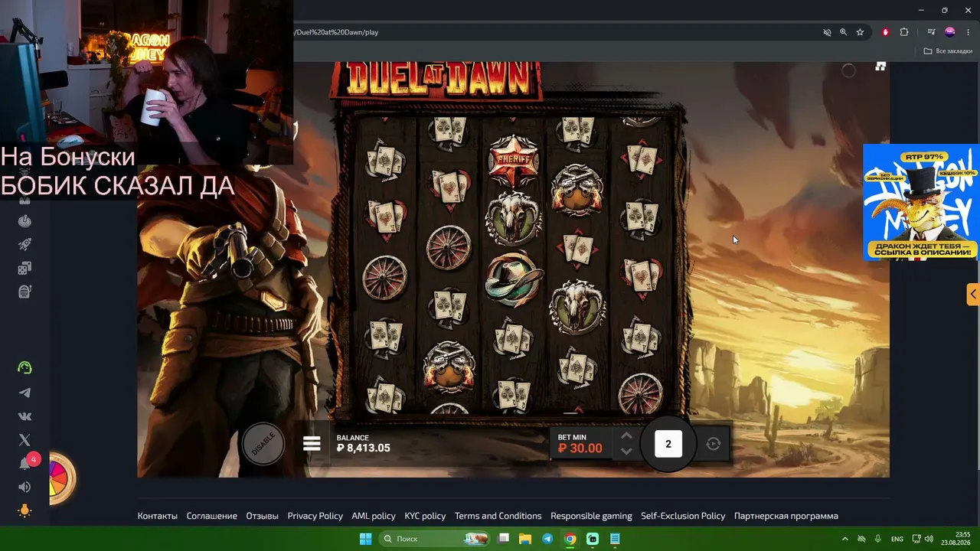Open the game hamburger menu
This screenshot has width=980, height=551.
click(x=312, y=443)
